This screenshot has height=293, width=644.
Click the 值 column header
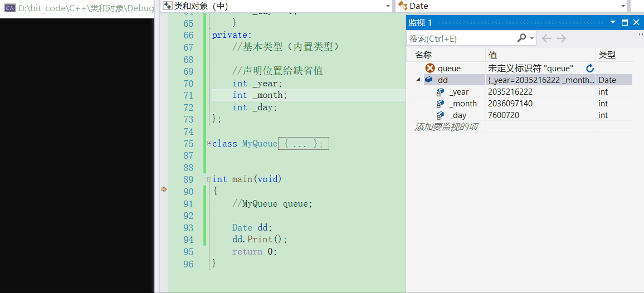(492, 55)
